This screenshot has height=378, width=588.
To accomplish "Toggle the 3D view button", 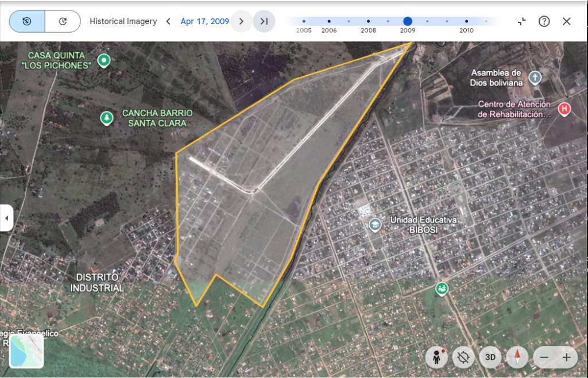I will pos(490,357).
